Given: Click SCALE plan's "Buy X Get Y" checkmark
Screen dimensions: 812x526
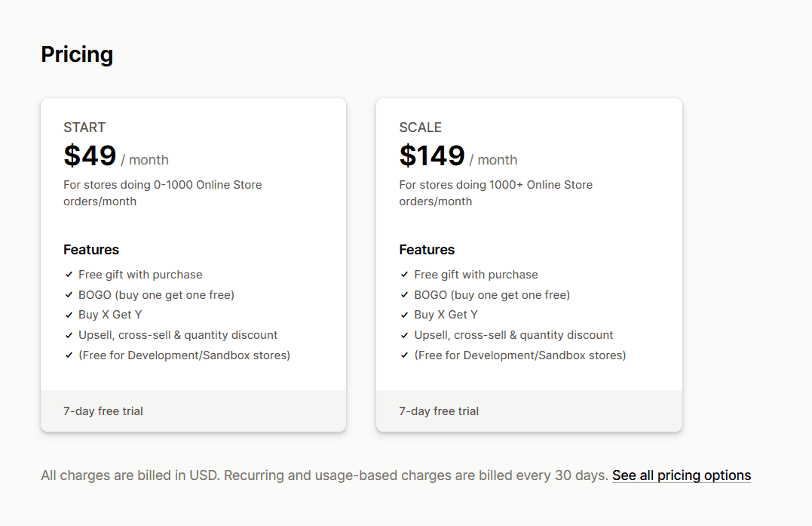Looking at the screenshot, I should click(x=405, y=315).
